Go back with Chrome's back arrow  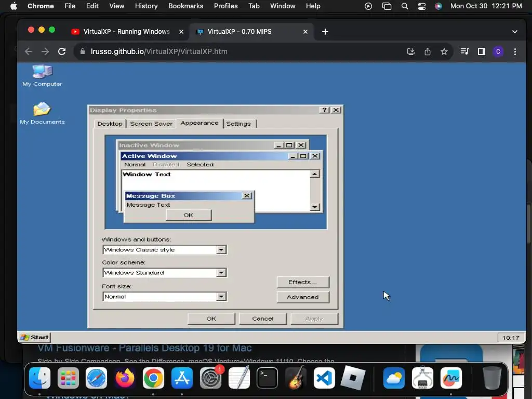[29, 51]
